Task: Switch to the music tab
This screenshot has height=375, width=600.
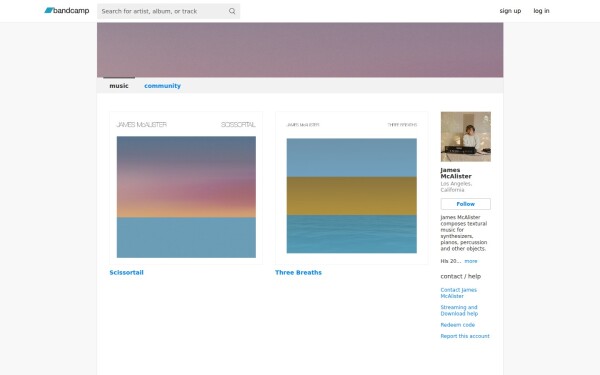Action: coord(119,86)
